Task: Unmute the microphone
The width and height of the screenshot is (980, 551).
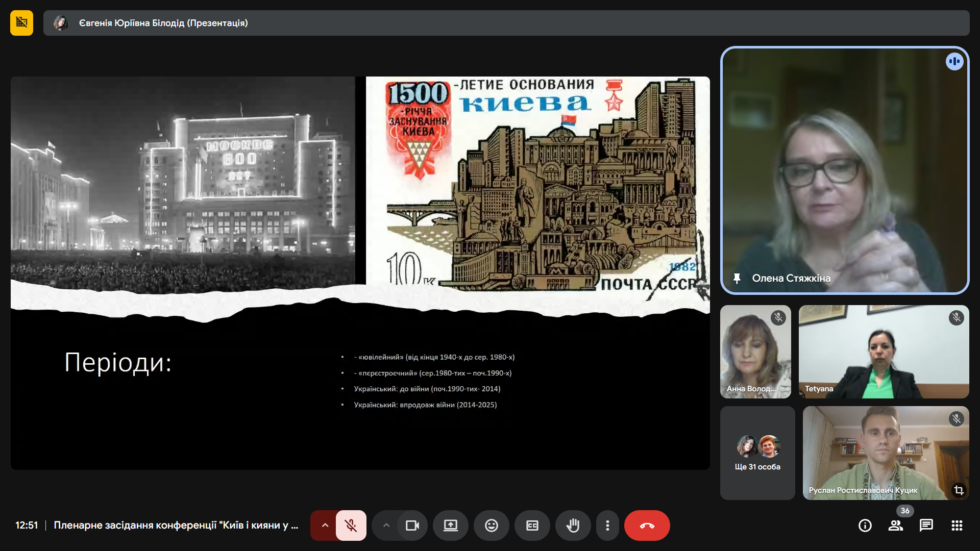Action: [351, 525]
